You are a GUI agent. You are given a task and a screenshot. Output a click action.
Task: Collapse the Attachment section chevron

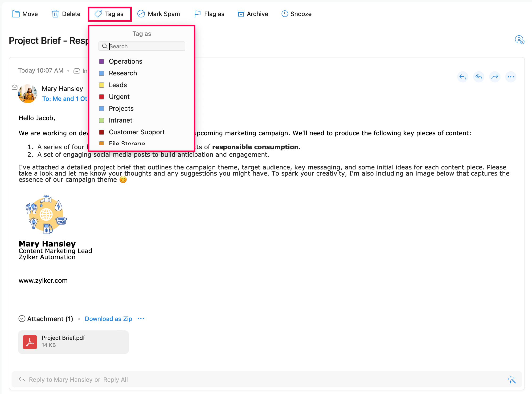coord(22,319)
